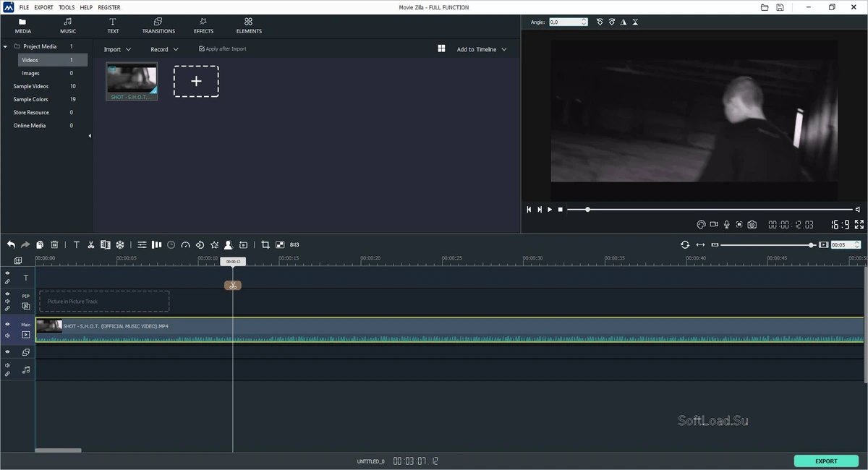Click the refresh loop icon near zoom slider
This screenshot has width=868, height=470.
pyautogui.click(x=685, y=244)
